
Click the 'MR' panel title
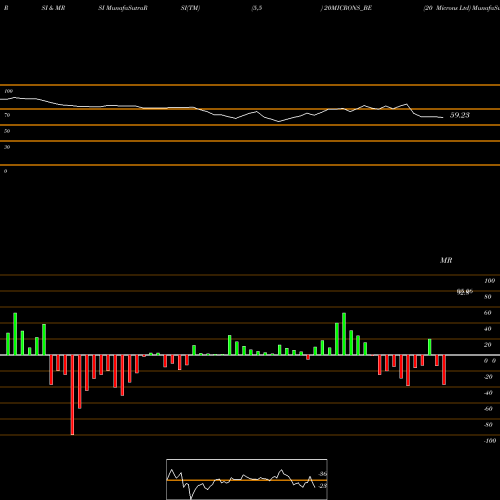click(x=446, y=260)
